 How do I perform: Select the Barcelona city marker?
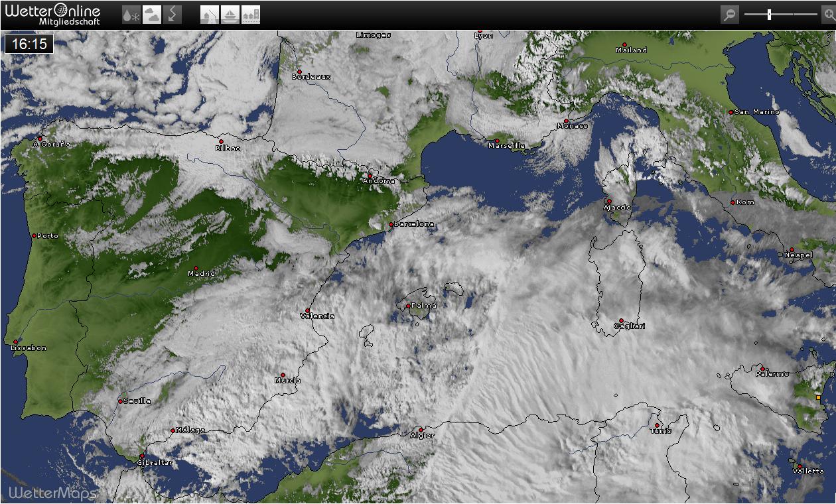(391, 224)
